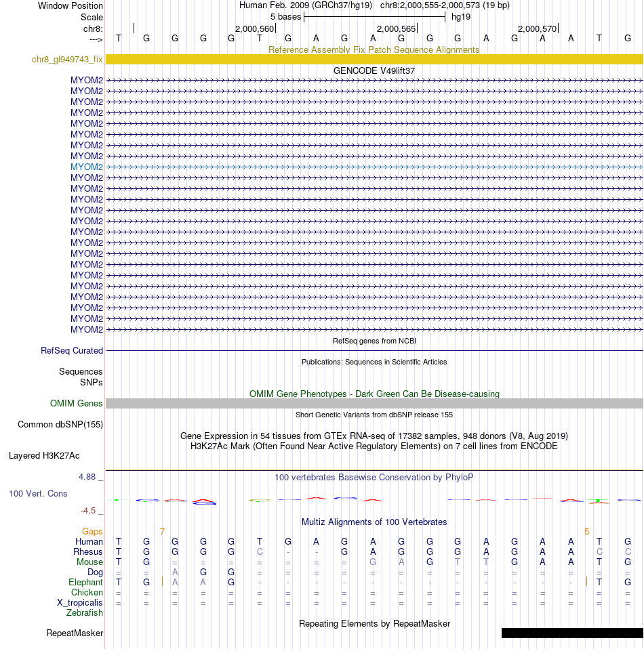
Task: Click the Window Position label
Action: pyautogui.click(x=71, y=6)
